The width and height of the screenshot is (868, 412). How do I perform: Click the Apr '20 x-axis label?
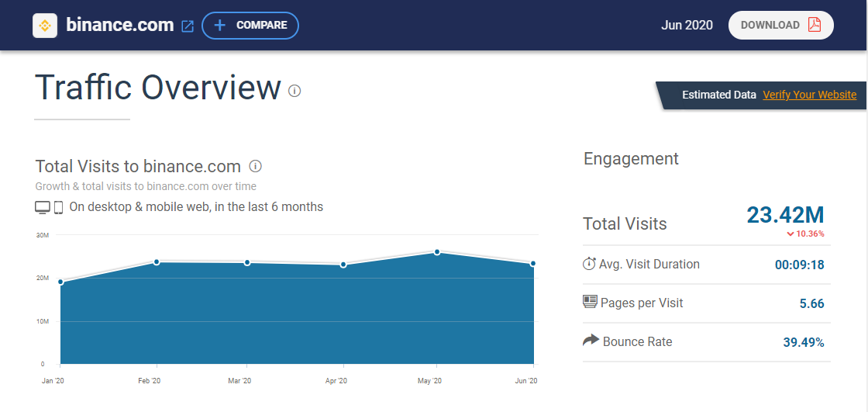coord(336,381)
